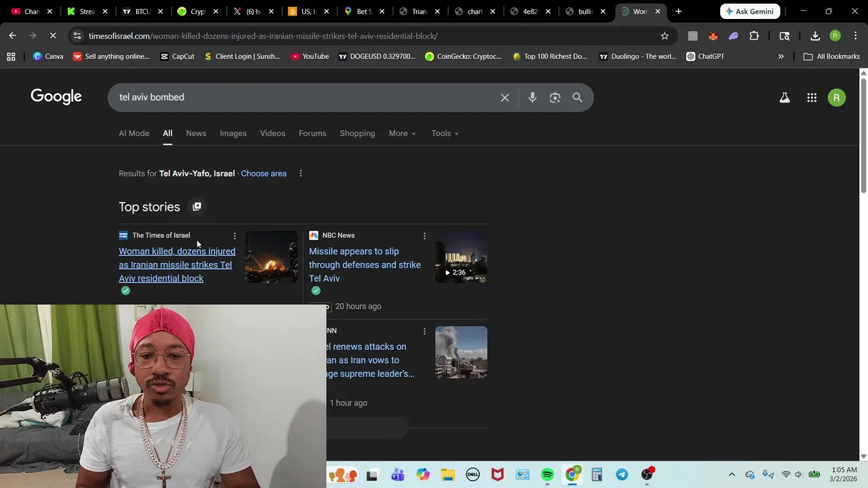Switch to the Images results tab

click(233, 134)
